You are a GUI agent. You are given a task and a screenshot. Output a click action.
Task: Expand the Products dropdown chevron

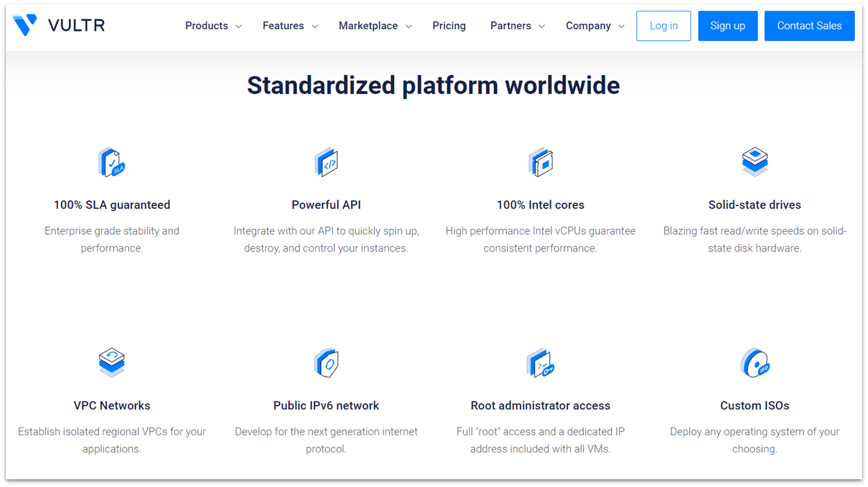pos(239,26)
